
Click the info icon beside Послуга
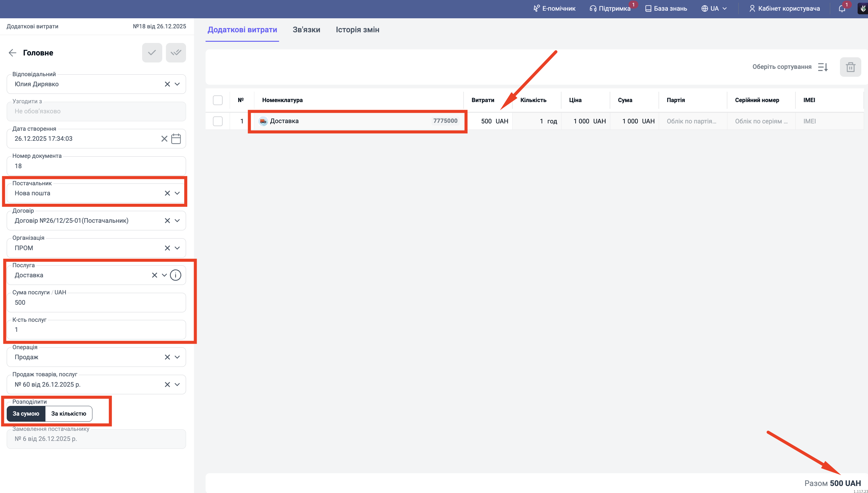[x=175, y=275]
